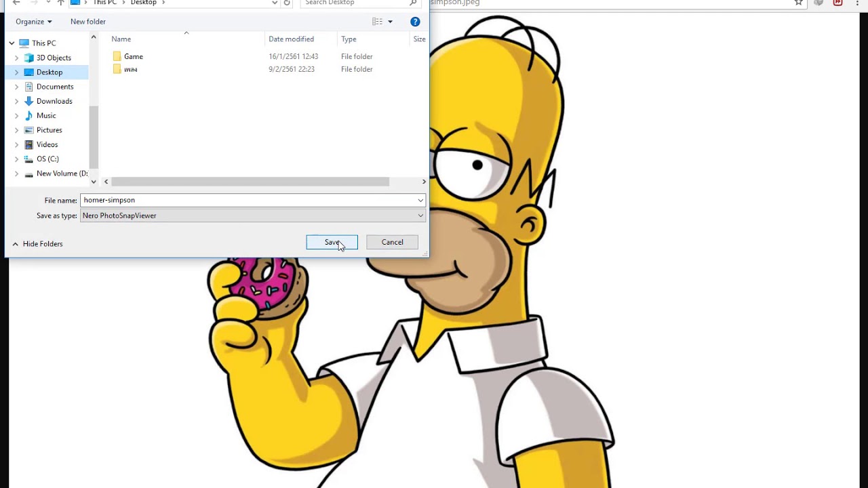Click the file list right scroll arrow

tap(424, 182)
